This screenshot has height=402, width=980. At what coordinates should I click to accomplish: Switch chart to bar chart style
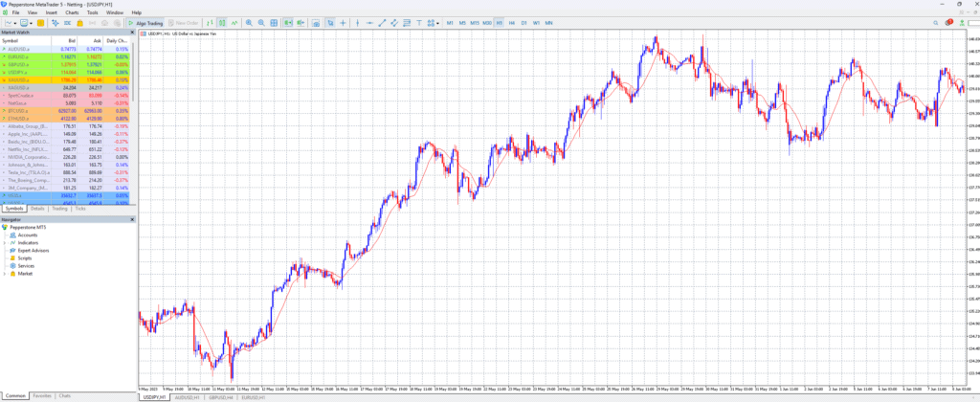(x=210, y=23)
